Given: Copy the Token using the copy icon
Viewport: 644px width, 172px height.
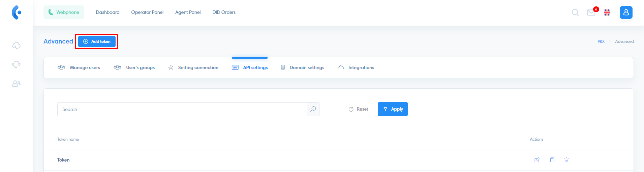Looking at the screenshot, I should 552,160.
